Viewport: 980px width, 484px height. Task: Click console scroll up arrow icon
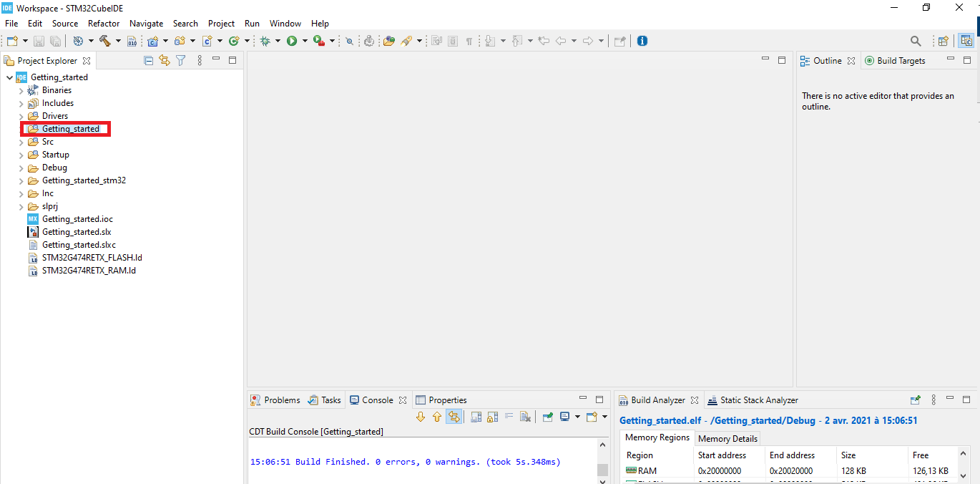pyautogui.click(x=437, y=417)
